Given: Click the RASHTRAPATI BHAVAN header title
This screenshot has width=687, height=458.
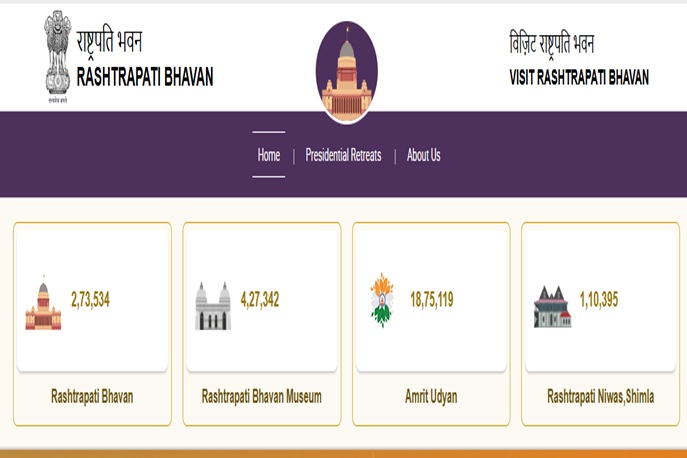Looking at the screenshot, I should (x=145, y=77).
